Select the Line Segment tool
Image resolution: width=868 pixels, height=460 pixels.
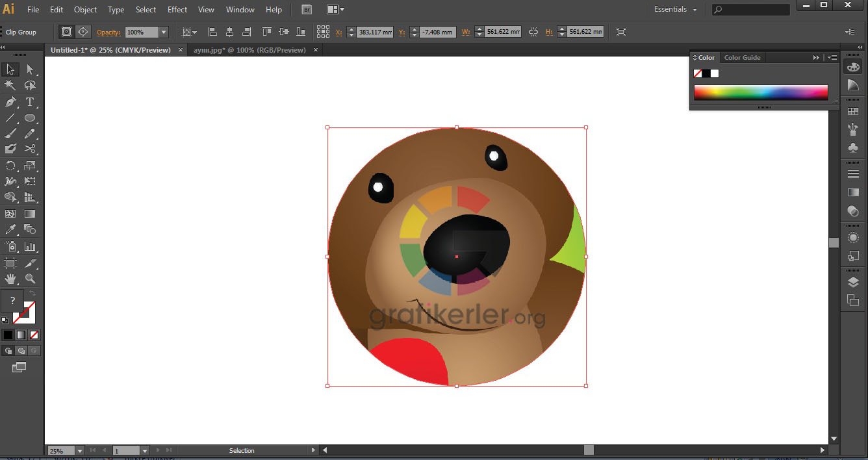point(10,118)
